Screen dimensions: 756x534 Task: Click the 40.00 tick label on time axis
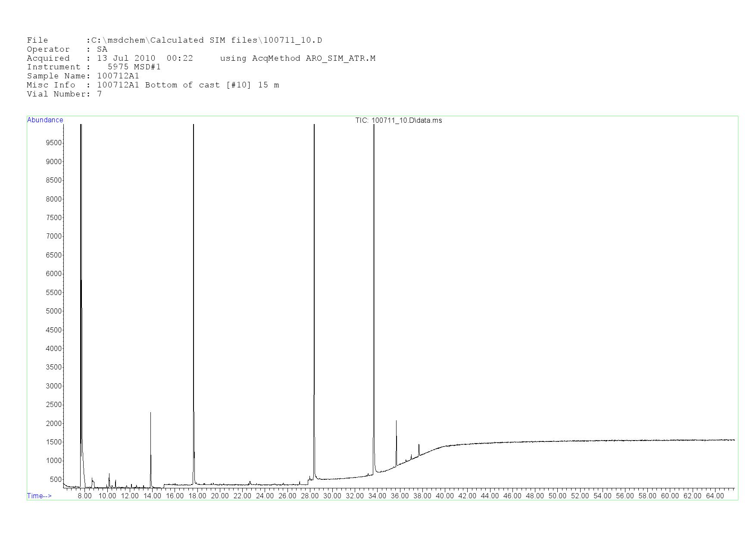[x=445, y=496]
